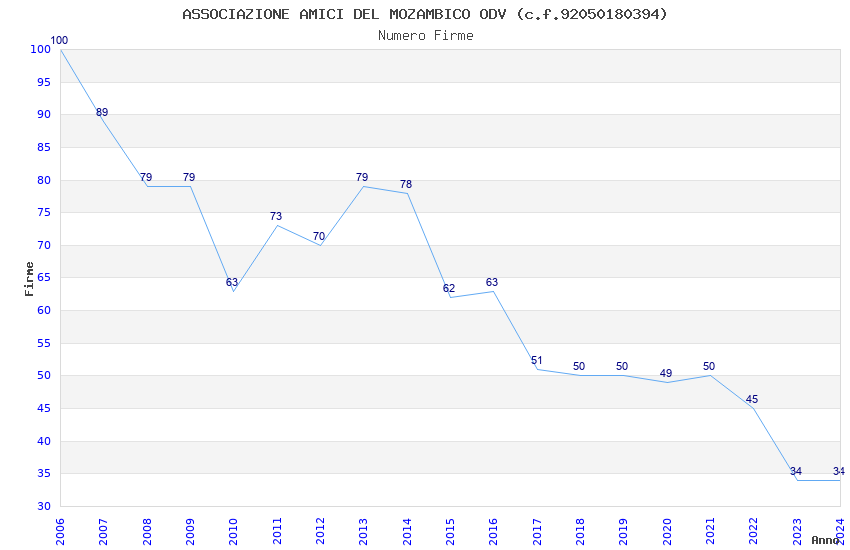Select the 2011 year label
The image size is (850, 550).
tap(277, 532)
